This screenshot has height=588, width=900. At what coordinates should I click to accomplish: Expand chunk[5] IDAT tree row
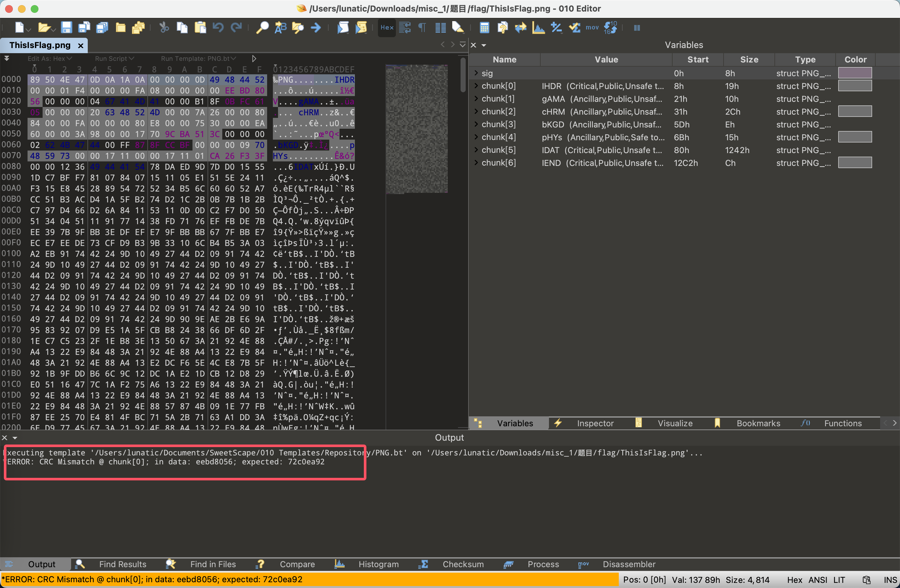pos(477,150)
